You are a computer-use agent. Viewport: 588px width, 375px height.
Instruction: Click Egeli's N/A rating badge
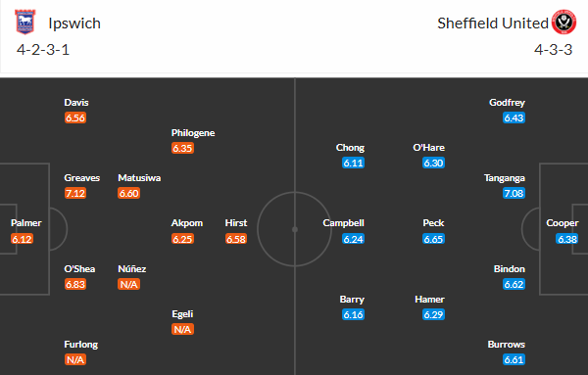pyautogui.click(x=182, y=329)
